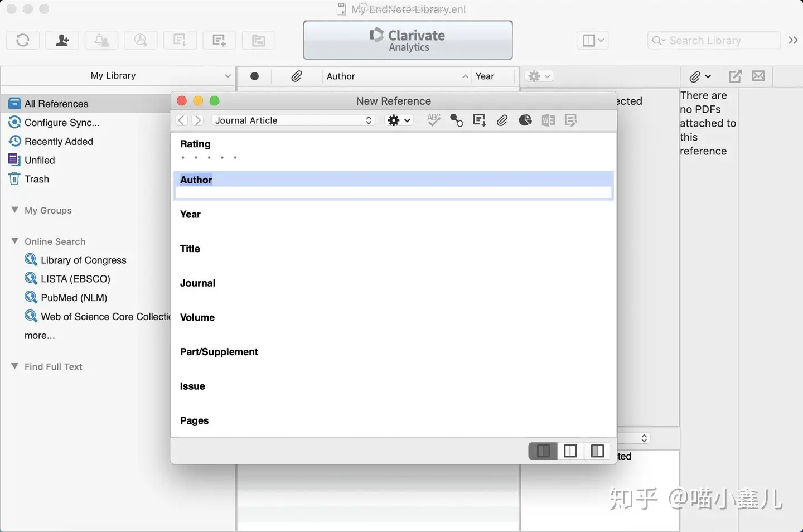
Task: Click the Journal field label
Action: pos(197,283)
